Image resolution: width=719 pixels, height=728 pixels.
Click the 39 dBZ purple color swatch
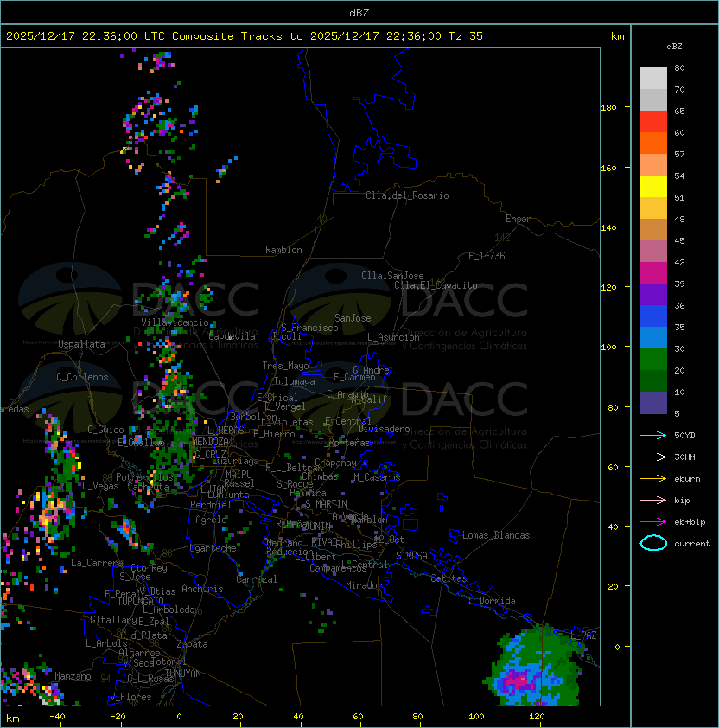coord(653,295)
